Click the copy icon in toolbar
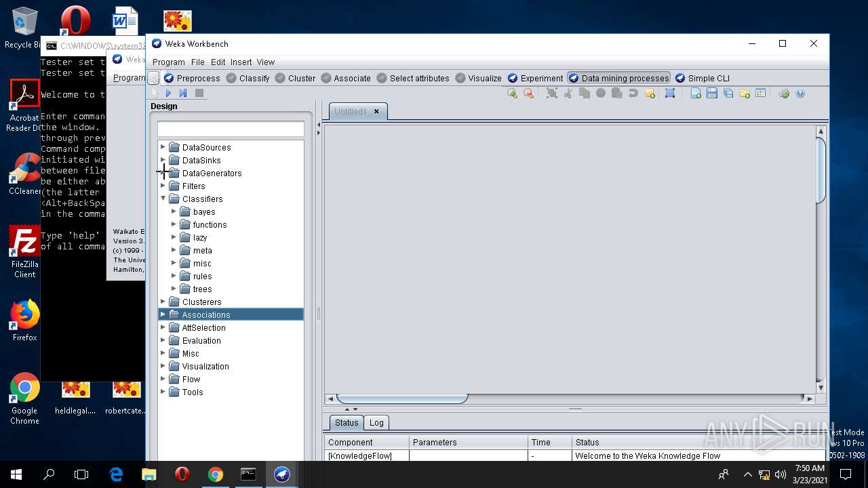This screenshot has width=868, height=488. click(x=585, y=94)
